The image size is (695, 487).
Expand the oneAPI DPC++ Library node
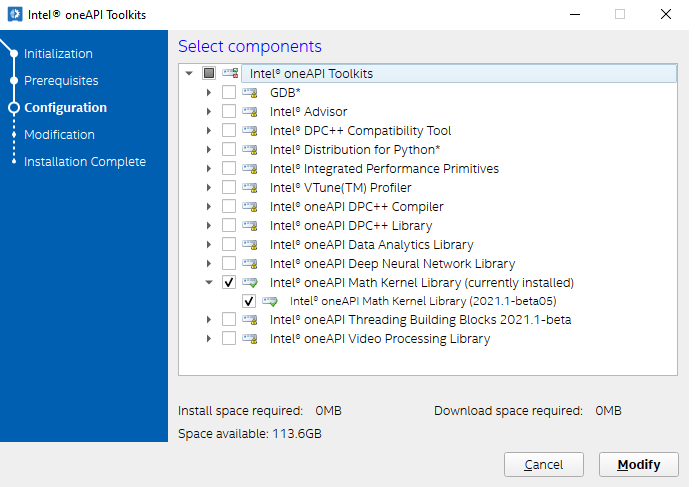(209, 226)
